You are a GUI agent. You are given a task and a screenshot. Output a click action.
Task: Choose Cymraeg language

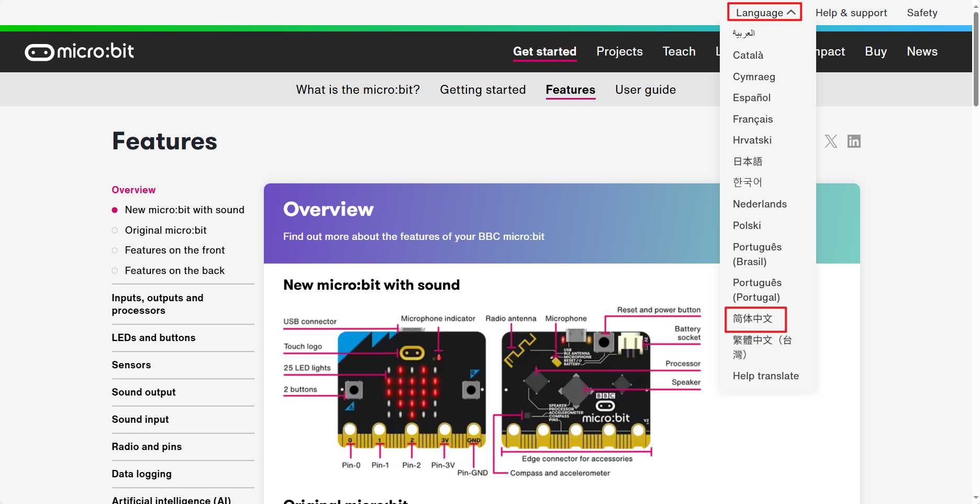click(x=754, y=76)
